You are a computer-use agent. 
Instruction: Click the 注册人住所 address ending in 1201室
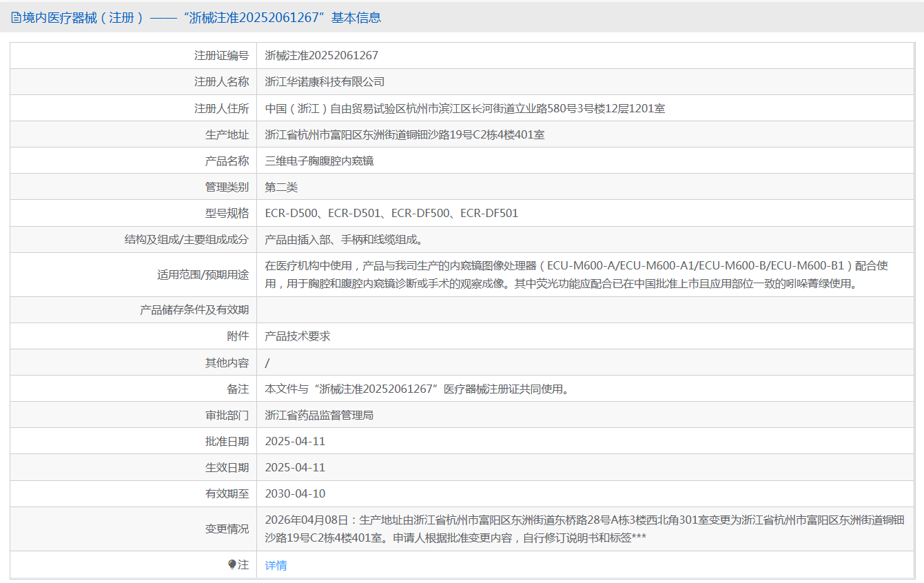click(465, 108)
